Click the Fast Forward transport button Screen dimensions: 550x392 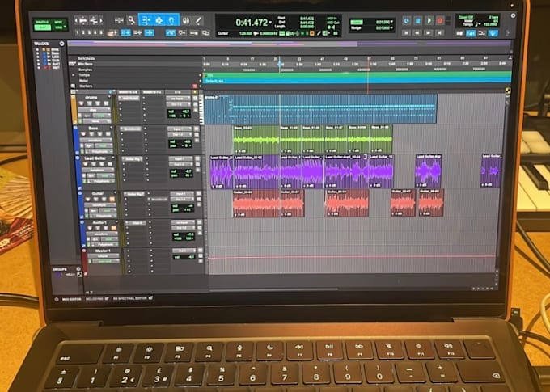429,32
